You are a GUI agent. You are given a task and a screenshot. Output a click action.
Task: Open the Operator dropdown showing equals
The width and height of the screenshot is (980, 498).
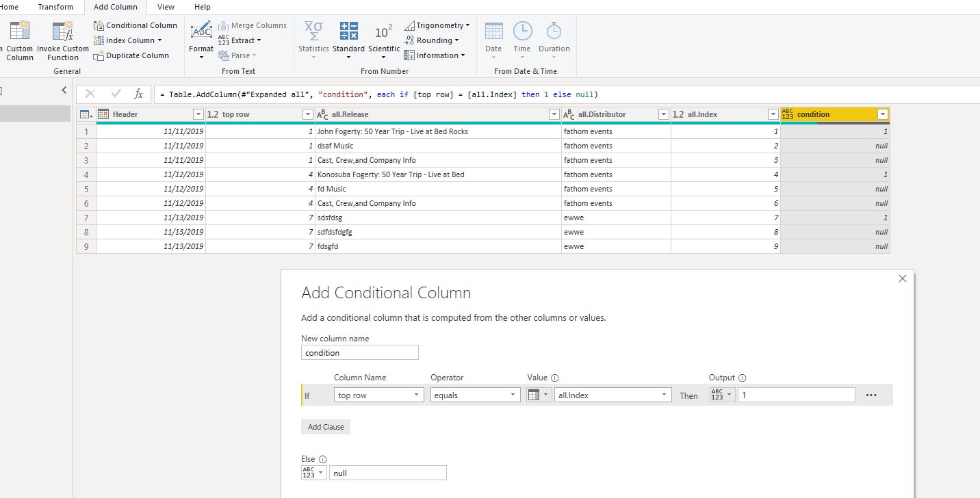(x=476, y=395)
